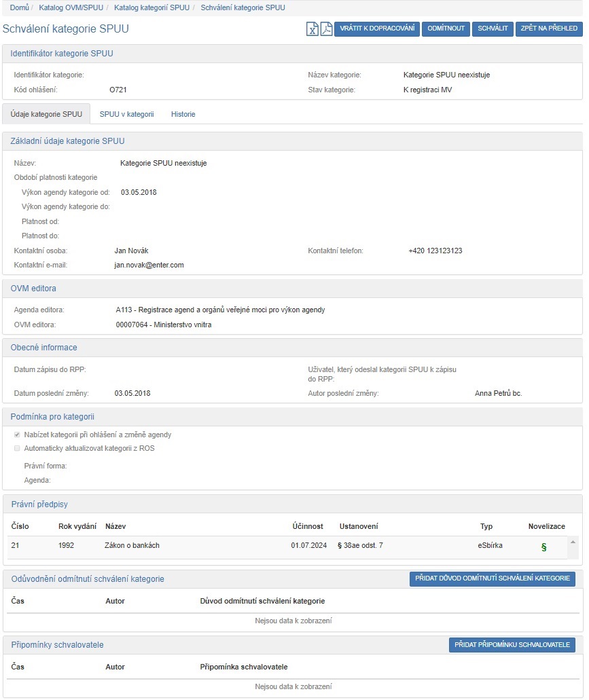Open the green § novelizace icon
The width and height of the screenshot is (589, 700).
[x=543, y=547]
